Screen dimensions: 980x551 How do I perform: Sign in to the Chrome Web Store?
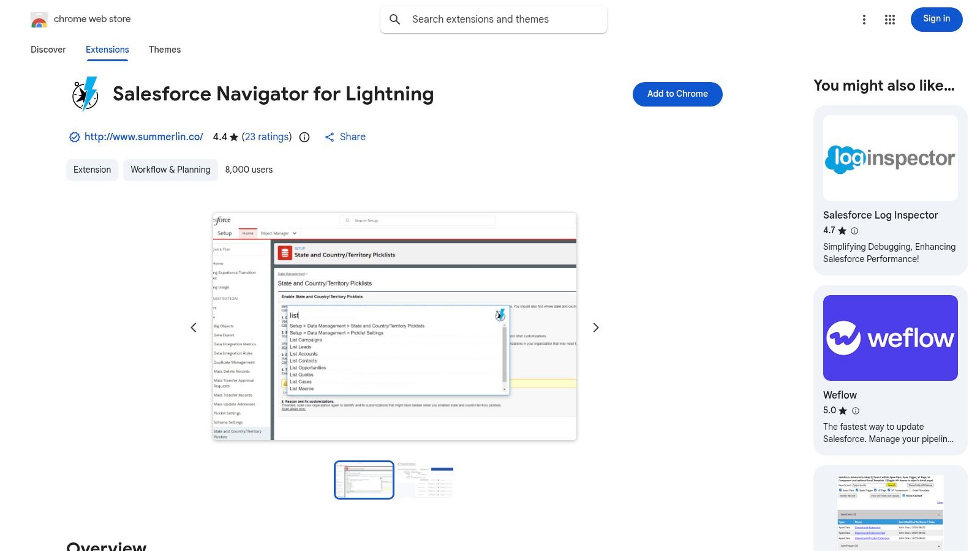(936, 19)
